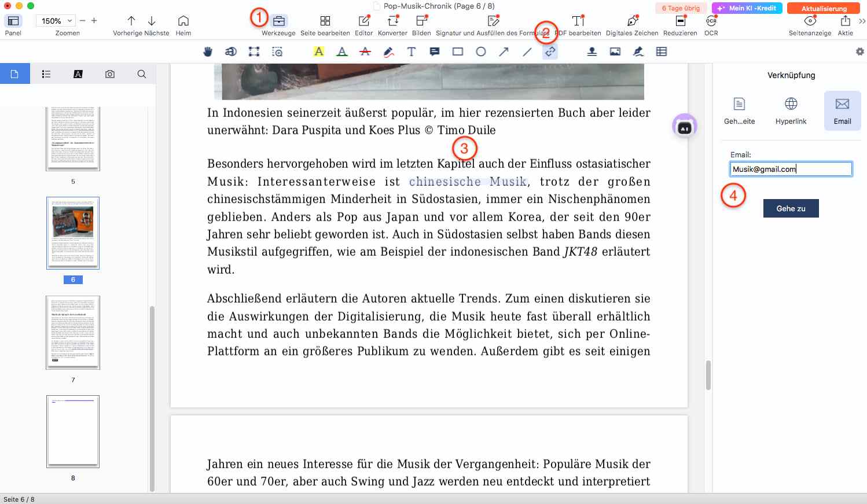Choose Hyperlink link type
Viewport: 867px width, 504px height.
(x=791, y=111)
